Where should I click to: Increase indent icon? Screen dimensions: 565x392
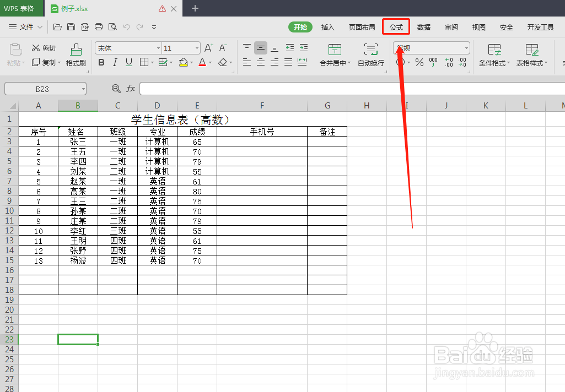point(304,48)
